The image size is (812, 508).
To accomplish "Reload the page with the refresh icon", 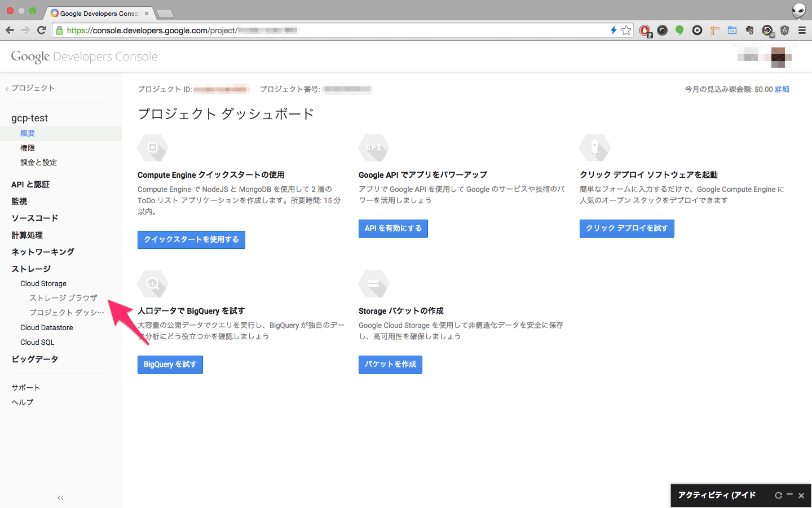I will pos(41,30).
